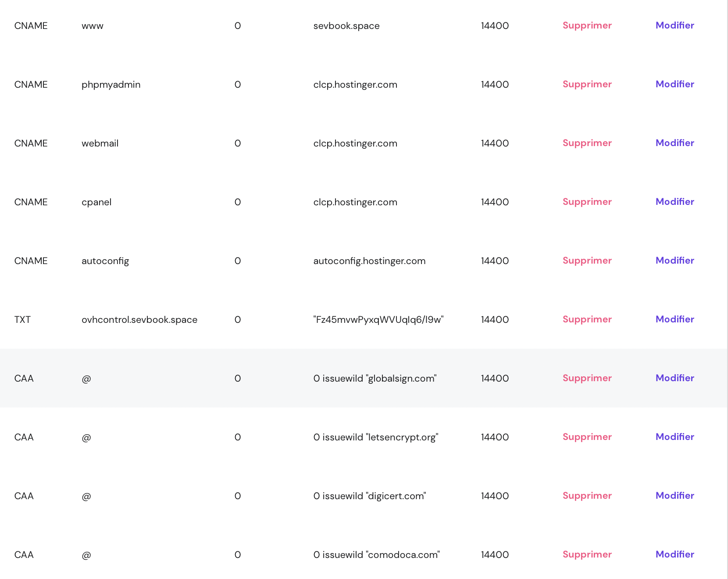
Task: Select the TXT value starting with Fz45mvw
Action: point(378,320)
